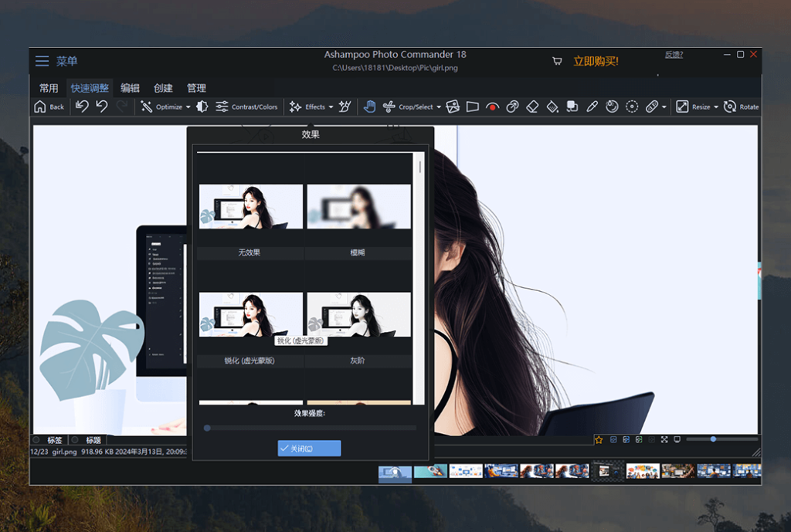This screenshot has width=791, height=532.
Task: Open Contrast/Colors adjustments
Action: [246, 107]
